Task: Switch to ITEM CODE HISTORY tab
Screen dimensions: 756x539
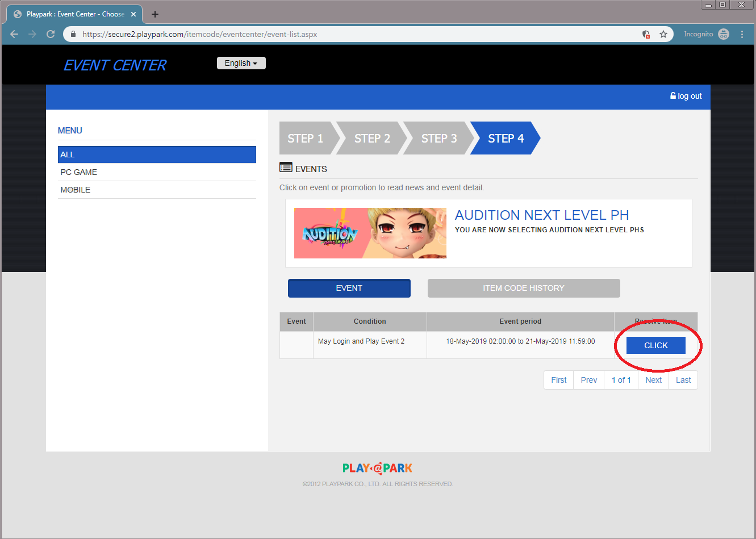Action: point(523,288)
